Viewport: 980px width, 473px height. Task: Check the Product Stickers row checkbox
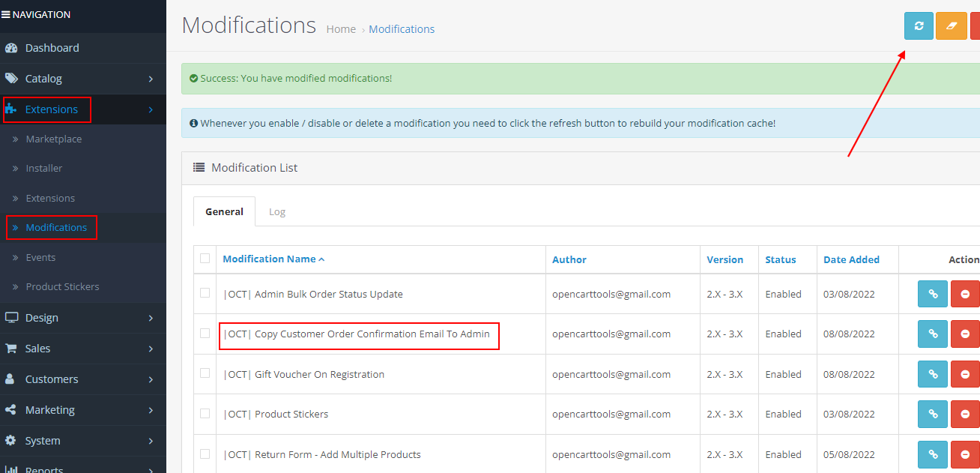pyautogui.click(x=205, y=414)
